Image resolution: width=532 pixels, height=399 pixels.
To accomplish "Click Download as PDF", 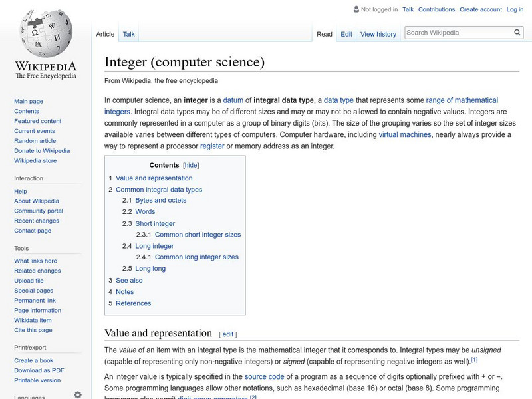I will click(x=39, y=370).
